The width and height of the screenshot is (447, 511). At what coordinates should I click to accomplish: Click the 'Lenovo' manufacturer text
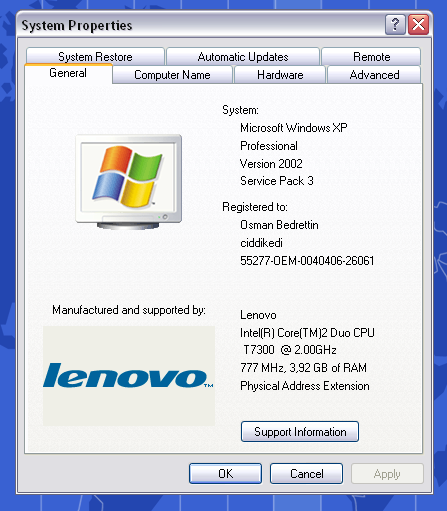click(258, 315)
